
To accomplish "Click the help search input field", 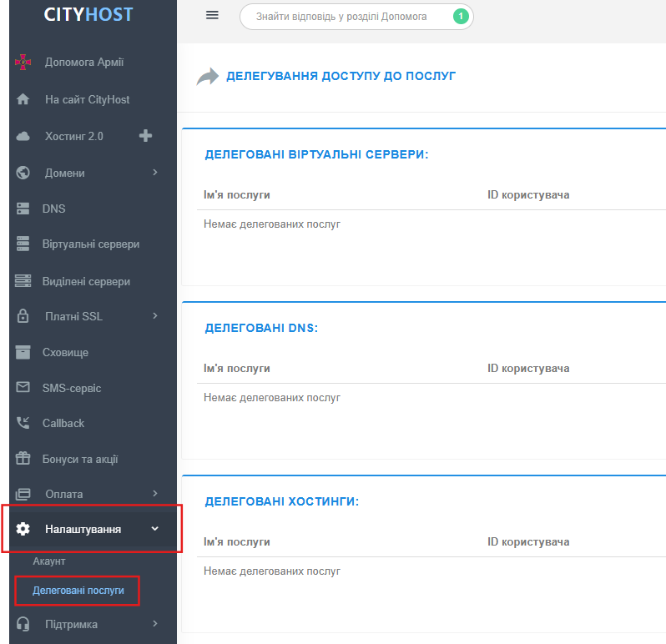I will pos(342,17).
